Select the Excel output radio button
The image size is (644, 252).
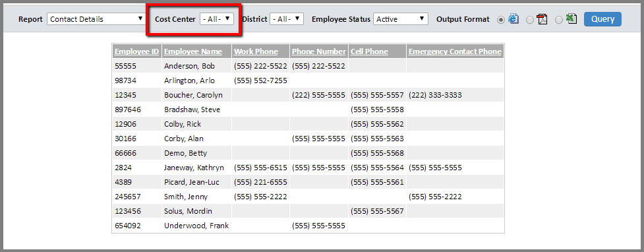(558, 20)
